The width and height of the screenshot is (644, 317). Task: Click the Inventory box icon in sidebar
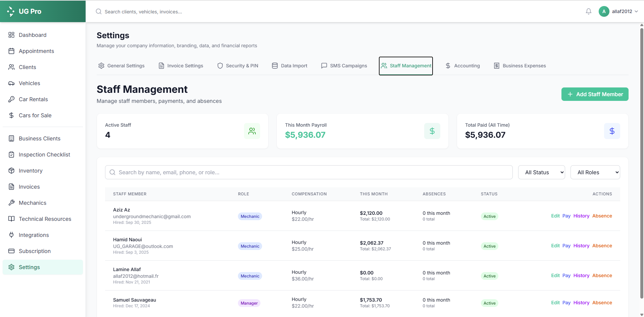11,171
